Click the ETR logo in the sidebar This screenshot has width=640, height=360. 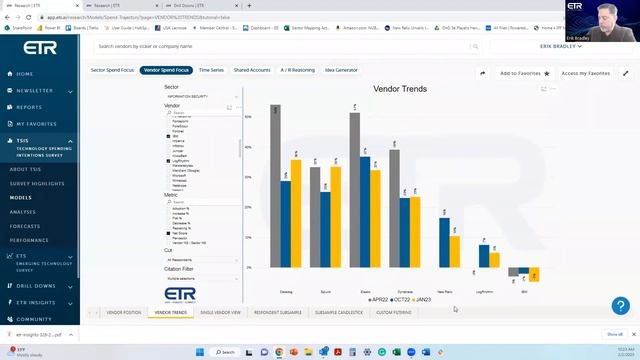[x=40, y=48]
